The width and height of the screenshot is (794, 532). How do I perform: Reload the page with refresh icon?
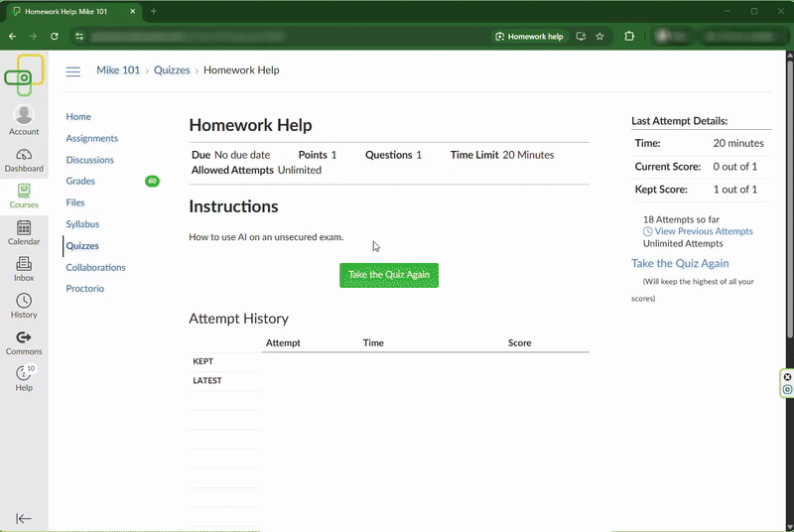point(55,37)
